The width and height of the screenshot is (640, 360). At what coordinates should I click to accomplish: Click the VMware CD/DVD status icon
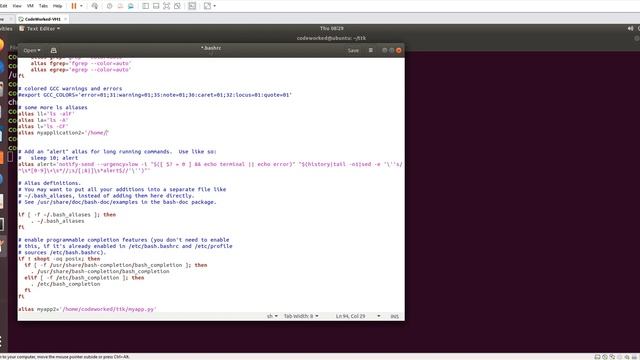(604, 357)
